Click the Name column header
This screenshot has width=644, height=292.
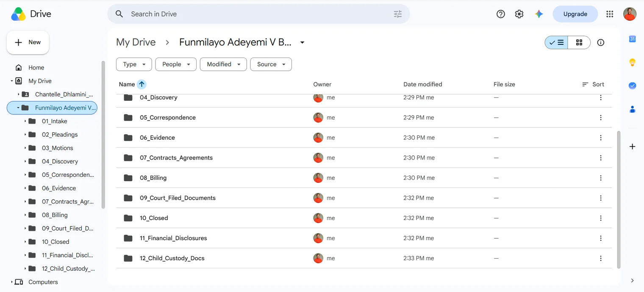pyautogui.click(x=127, y=84)
